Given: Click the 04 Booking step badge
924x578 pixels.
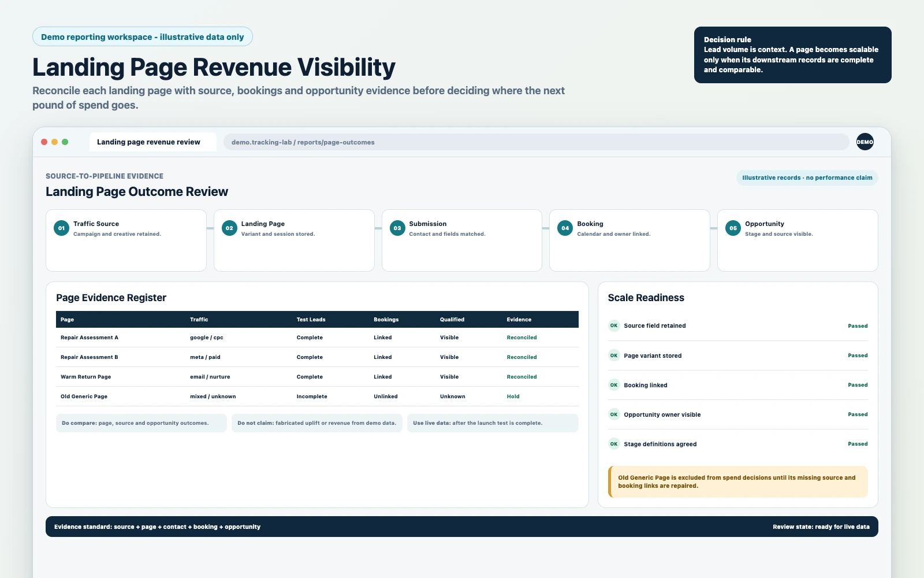Looking at the screenshot, I should [x=565, y=228].
